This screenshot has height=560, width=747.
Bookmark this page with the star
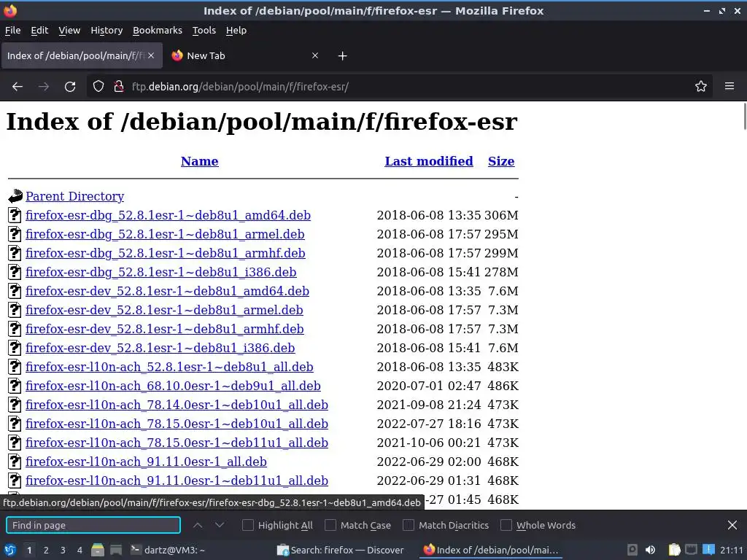click(x=701, y=86)
